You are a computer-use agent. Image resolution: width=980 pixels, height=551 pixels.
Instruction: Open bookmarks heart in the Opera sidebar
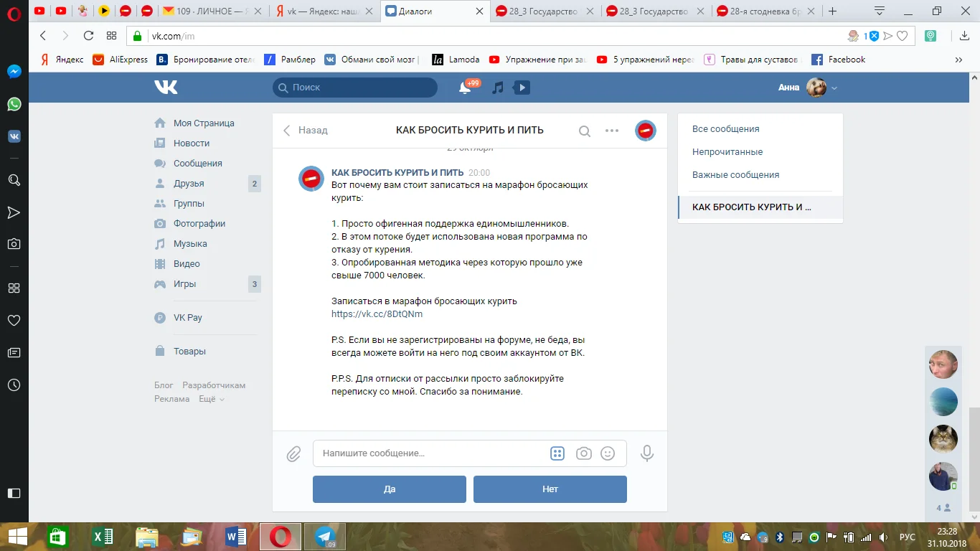[14, 320]
